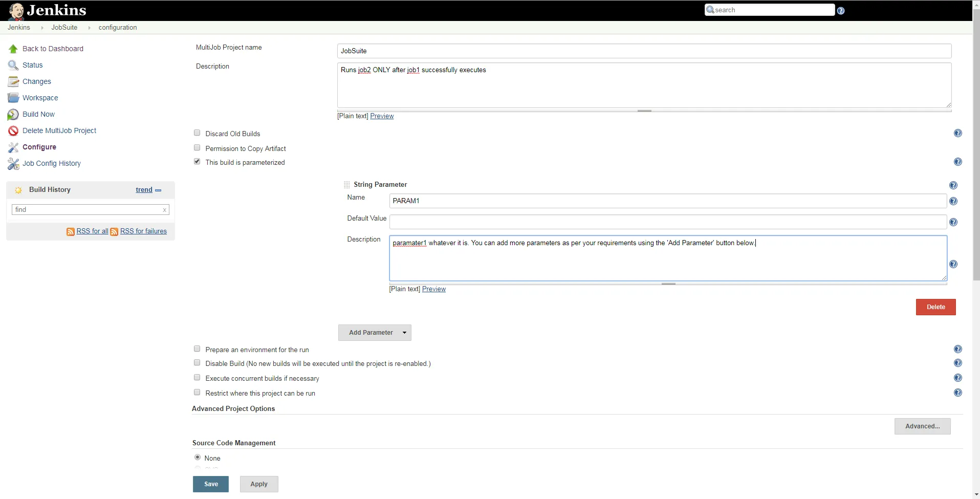This screenshot has width=980, height=499.
Task: Click the Save button
Action: point(211,484)
